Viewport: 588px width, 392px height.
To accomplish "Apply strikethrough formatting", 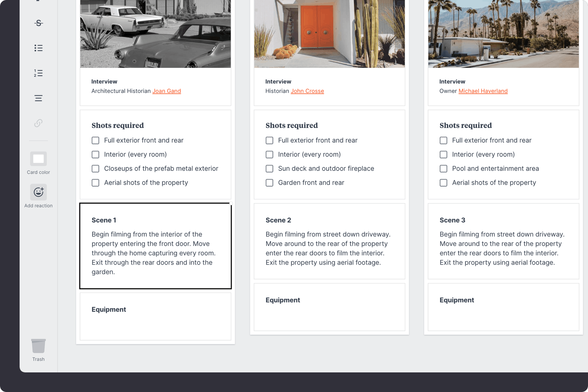I will click(38, 23).
